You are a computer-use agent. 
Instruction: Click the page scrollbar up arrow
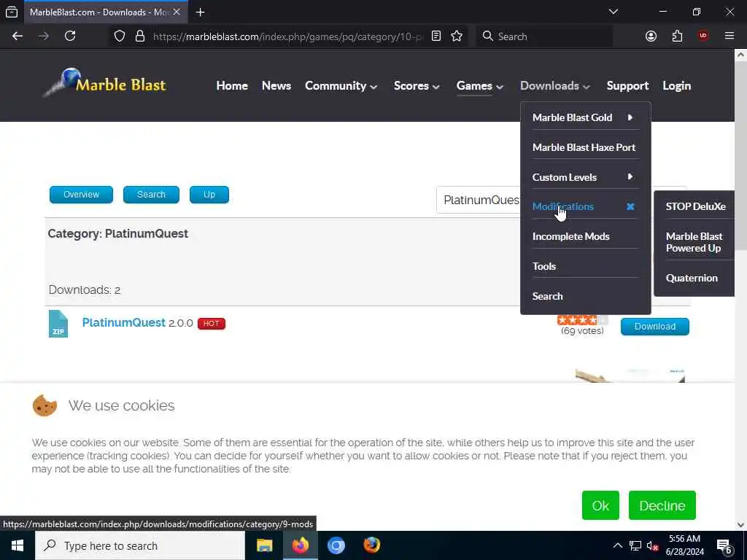(x=740, y=55)
